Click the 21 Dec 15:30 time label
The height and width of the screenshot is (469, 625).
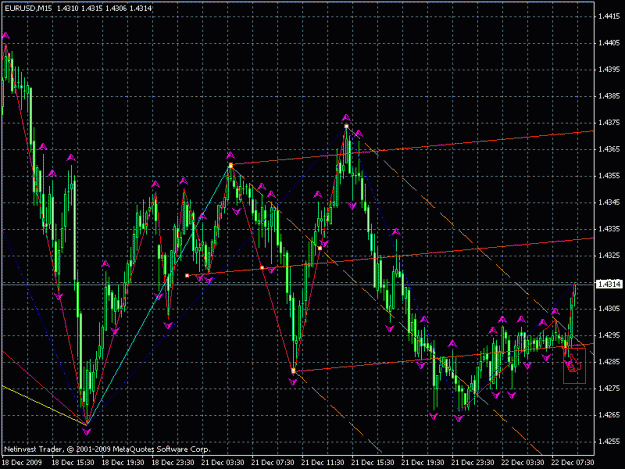tap(373, 463)
